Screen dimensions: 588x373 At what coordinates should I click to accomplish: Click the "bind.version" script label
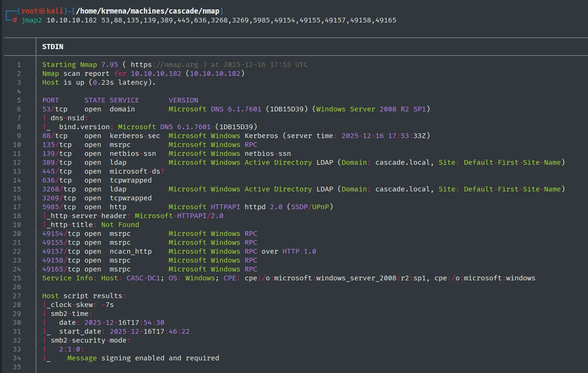point(84,127)
